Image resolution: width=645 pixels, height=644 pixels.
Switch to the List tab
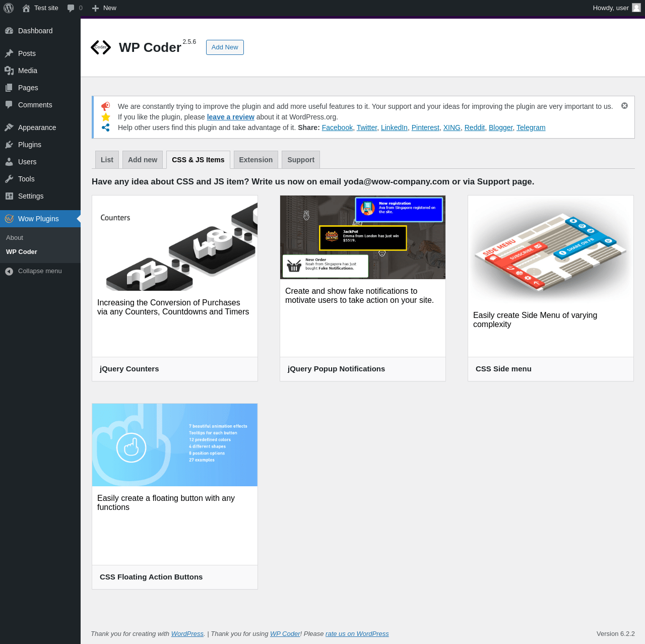(107, 160)
